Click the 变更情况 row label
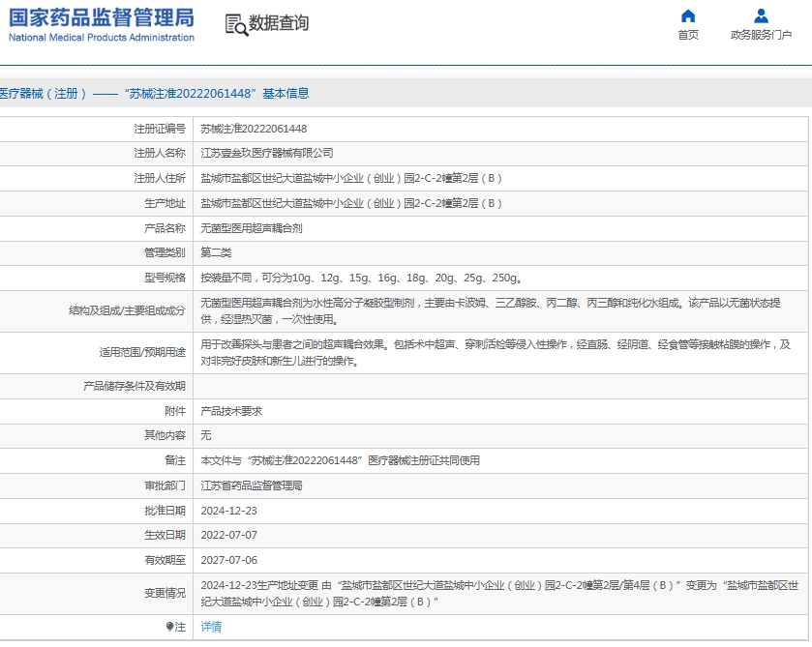The image size is (812, 647). (x=165, y=594)
